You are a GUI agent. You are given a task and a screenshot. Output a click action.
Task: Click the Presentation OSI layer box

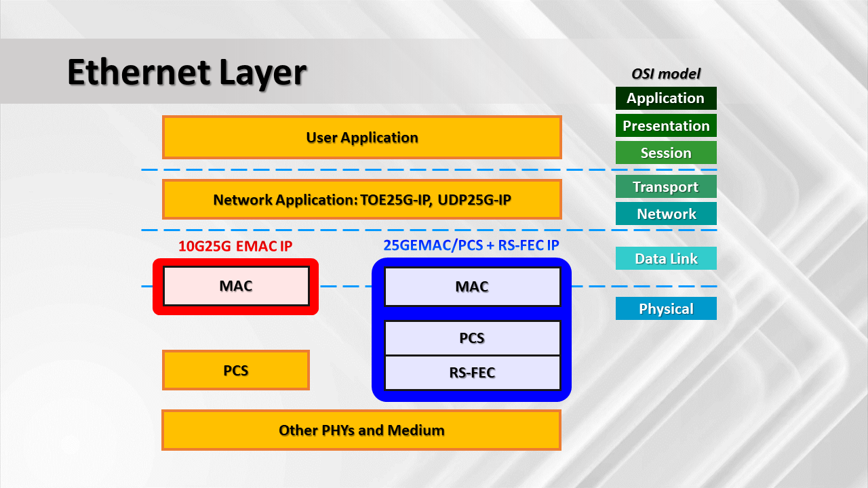pos(666,125)
